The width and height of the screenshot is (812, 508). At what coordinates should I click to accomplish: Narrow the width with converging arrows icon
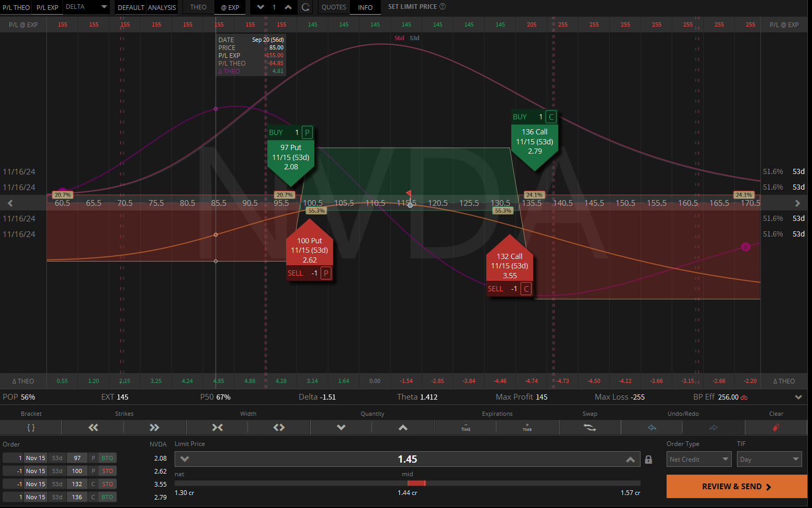point(217,427)
